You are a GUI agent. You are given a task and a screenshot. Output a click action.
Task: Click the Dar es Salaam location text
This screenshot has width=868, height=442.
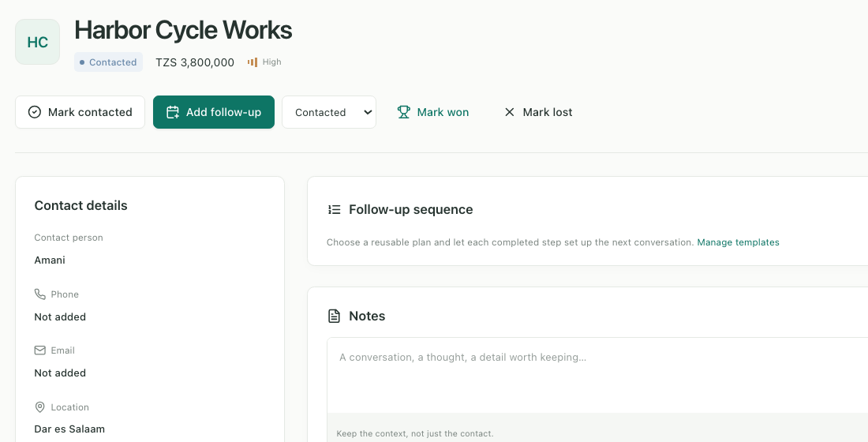(x=69, y=429)
